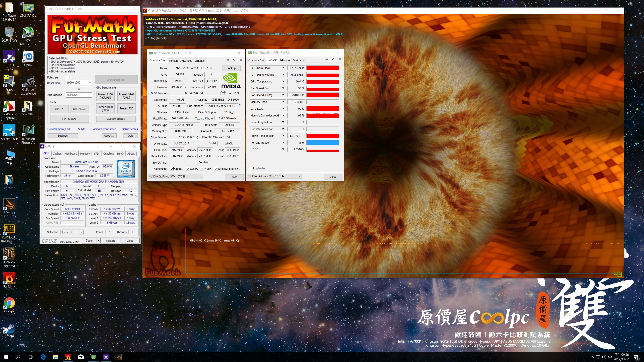Open FastStone Capture desktop icon
The height and width of the screenshot is (362, 644).
pyautogui.click(x=9, y=110)
